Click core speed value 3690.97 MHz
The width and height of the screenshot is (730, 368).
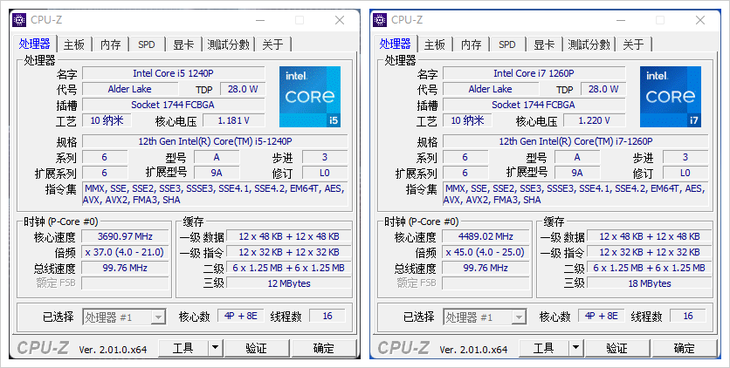pos(125,236)
